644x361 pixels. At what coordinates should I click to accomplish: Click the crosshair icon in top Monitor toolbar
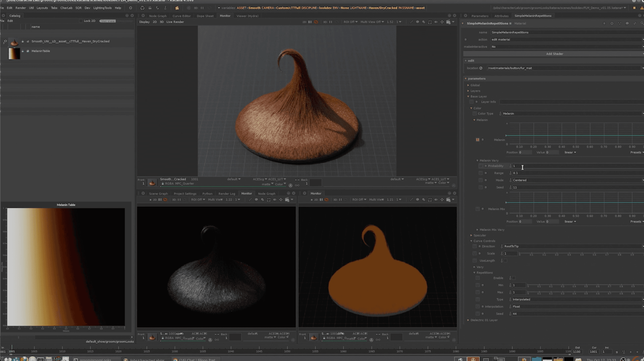point(442,22)
